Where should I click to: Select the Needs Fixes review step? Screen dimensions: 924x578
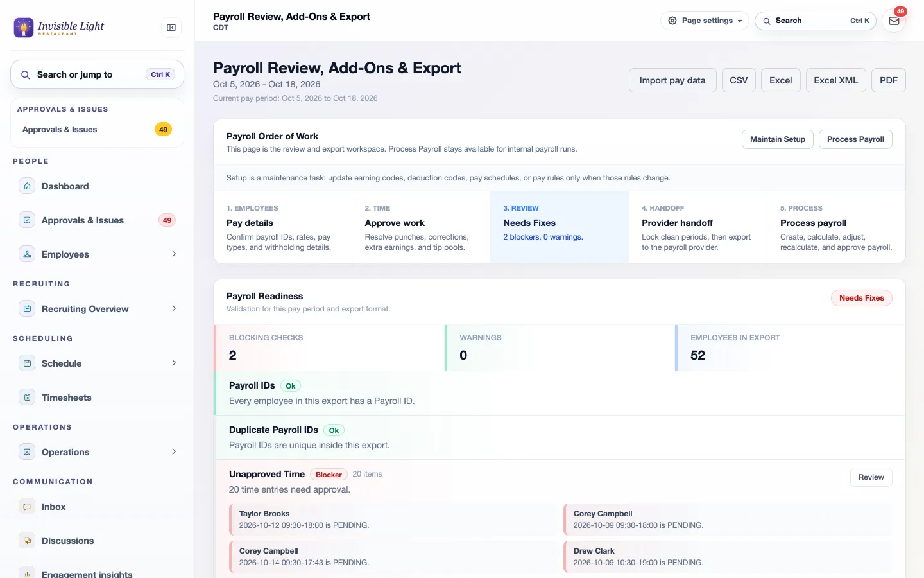[x=560, y=227]
